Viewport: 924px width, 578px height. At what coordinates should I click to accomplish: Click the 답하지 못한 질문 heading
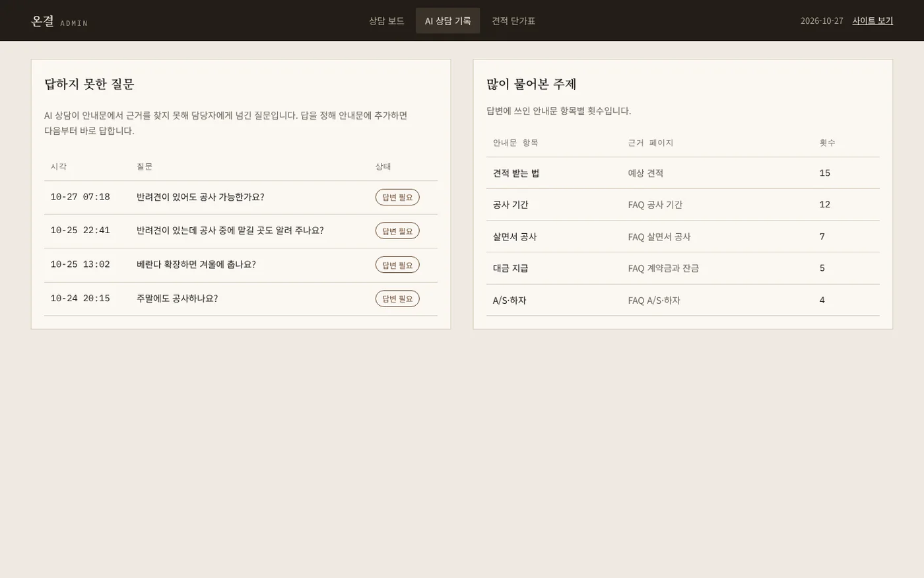tap(89, 84)
